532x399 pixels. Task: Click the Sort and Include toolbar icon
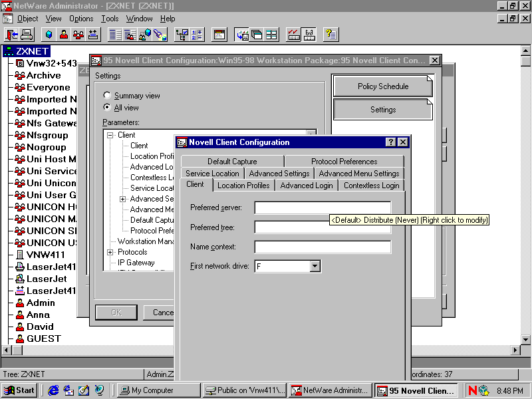point(197,35)
